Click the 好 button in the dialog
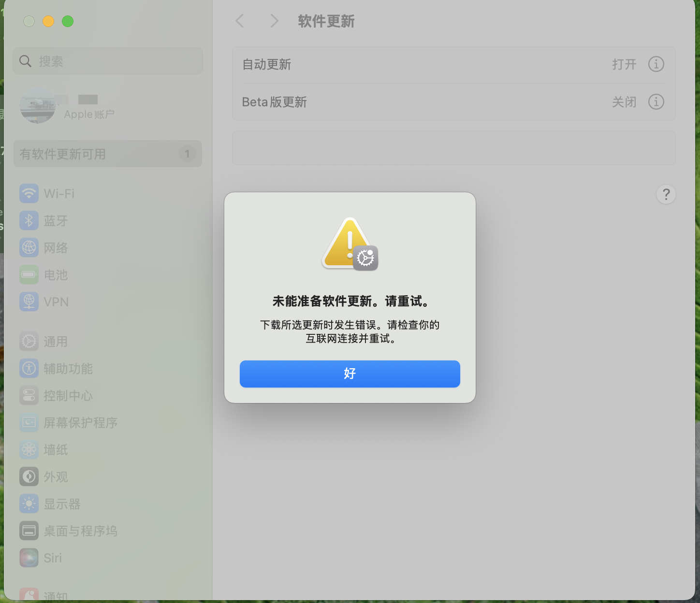Image resolution: width=700 pixels, height=603 pixels. 350,374
